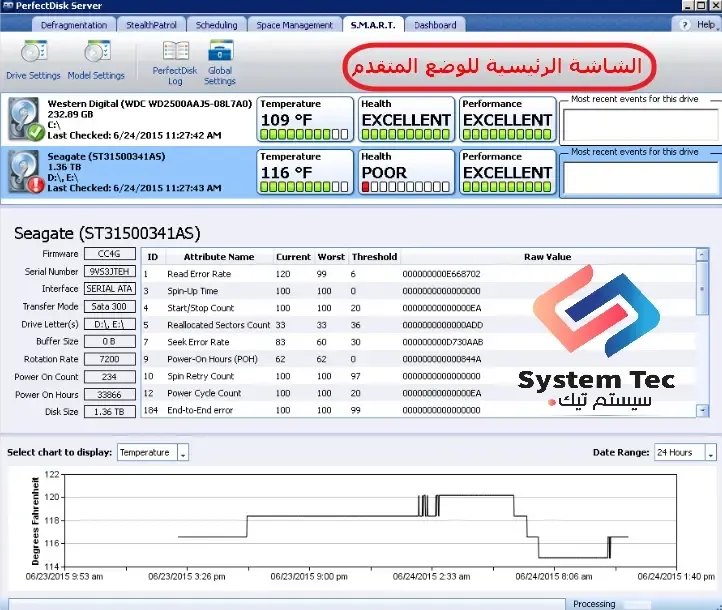Select the Western Digital drive row
The image size is (722, 610).
coord(361,119)
